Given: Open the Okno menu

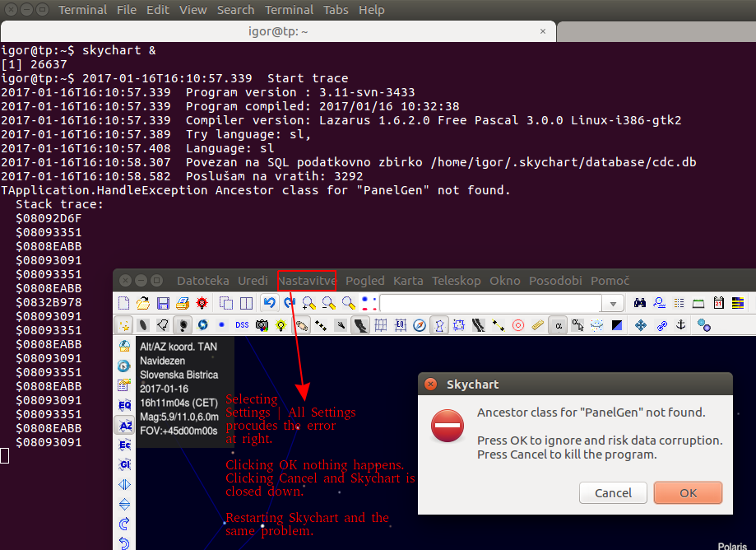Looking at the screenshot, I should pos(505,281).
